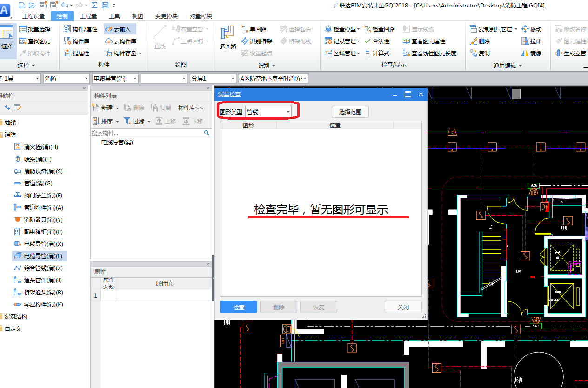Open the 工程设置 ribbon tab
The width and height of the screenshot is (588, 388).
(x=33, y=16)
